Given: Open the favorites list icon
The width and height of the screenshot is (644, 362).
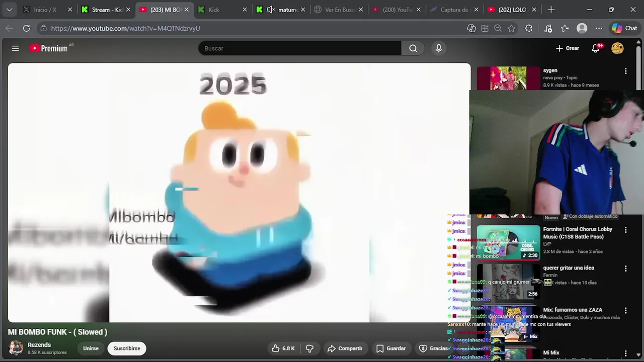Looking at the screenshot, I should [x=565, y=28].
